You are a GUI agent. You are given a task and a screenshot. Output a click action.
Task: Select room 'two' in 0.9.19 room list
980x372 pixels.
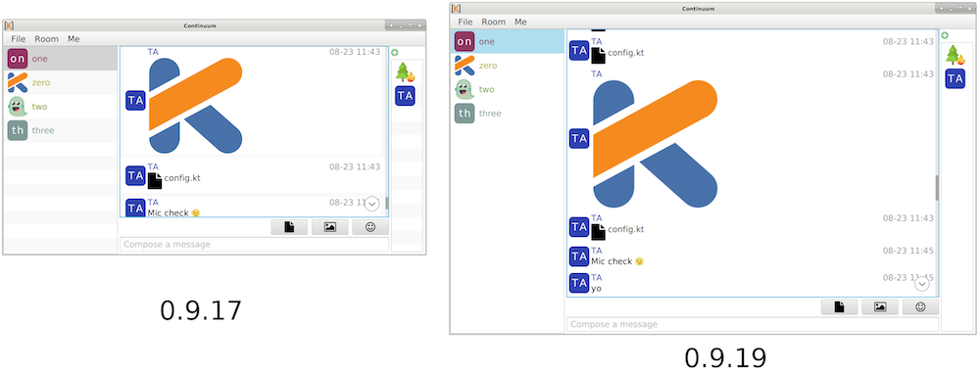click(508, 89)
